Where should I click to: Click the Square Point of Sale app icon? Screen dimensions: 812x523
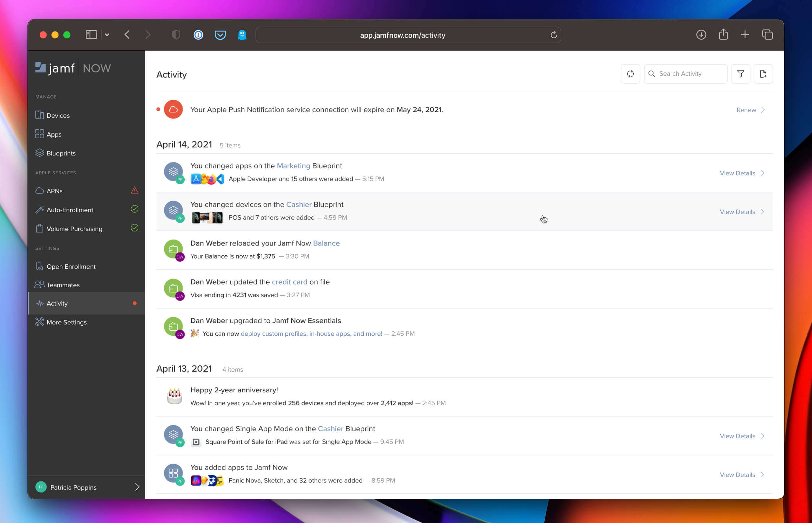pyautogui.click(x=196, y=442)
